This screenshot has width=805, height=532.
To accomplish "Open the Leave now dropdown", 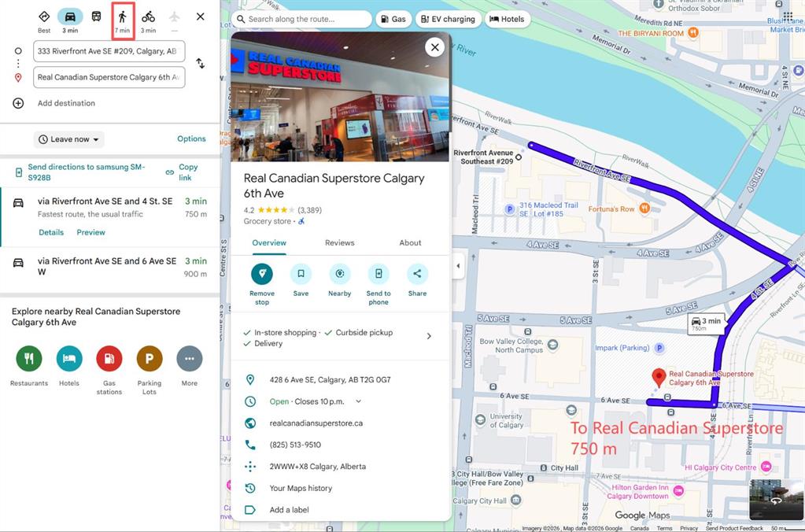I will click(69, 139).
